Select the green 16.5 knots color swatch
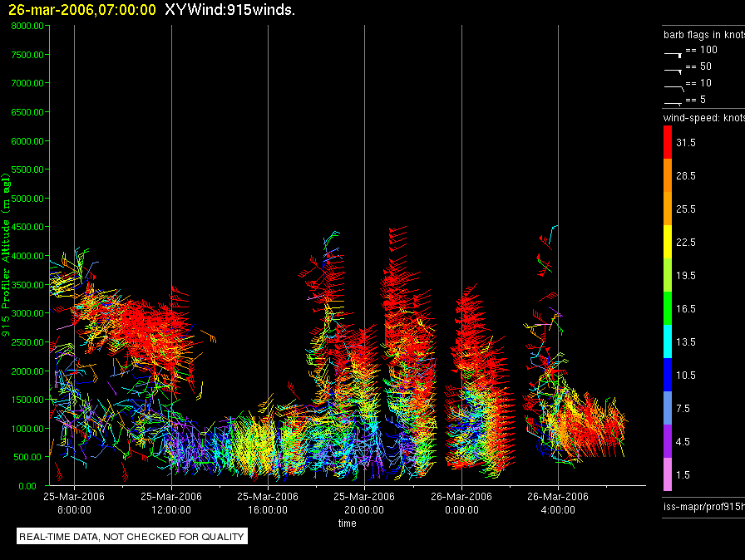 668,308
